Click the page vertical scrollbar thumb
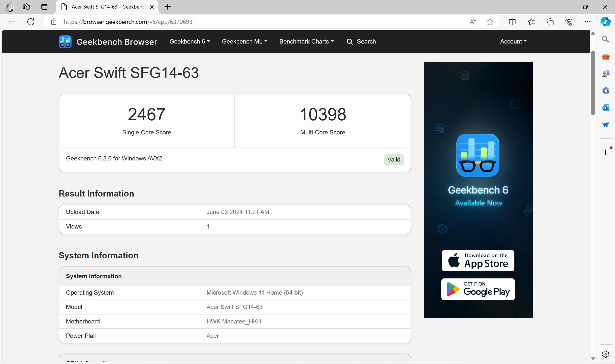This screenshot has width=615, height=364. point(593,83)
